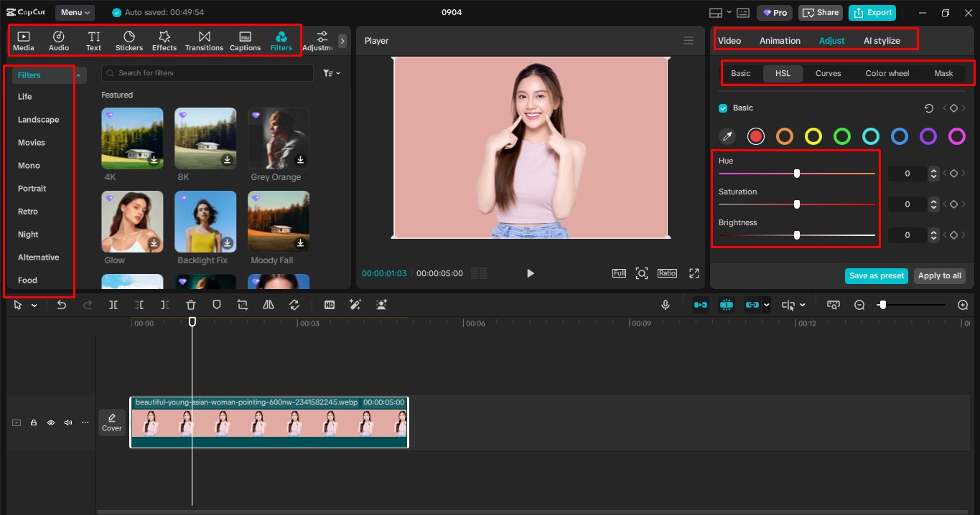Delete the clip using the trash icon
This screenshot has width=980, height=515.
click(190, 304)
